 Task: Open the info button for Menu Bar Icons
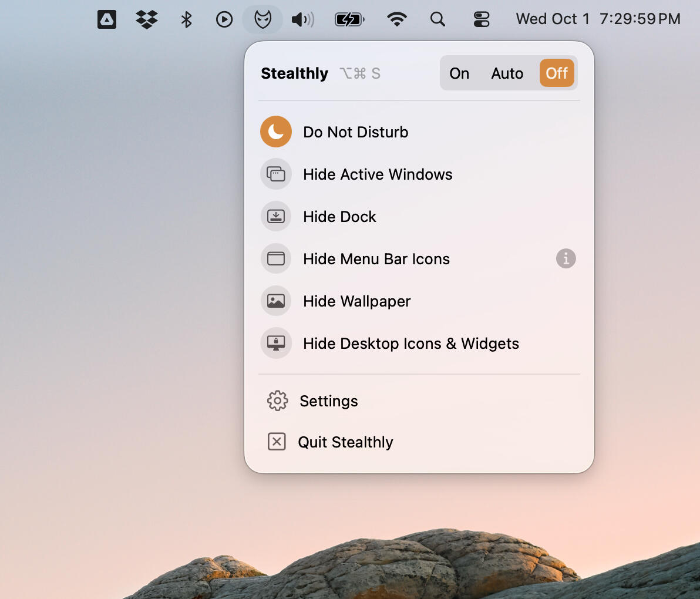(566, 258)
